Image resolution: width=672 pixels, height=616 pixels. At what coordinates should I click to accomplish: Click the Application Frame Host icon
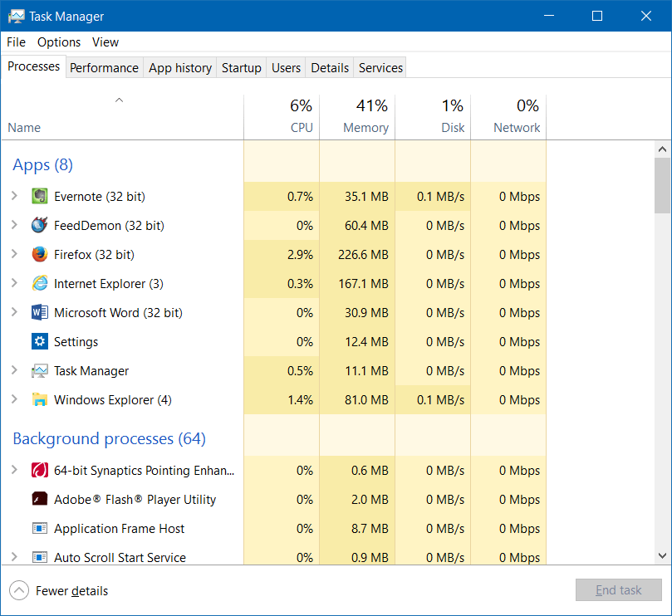tap(39, 528)
